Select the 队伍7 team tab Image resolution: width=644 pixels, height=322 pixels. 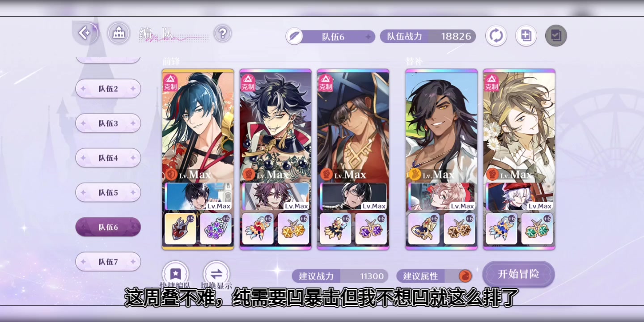coord(108,262)
